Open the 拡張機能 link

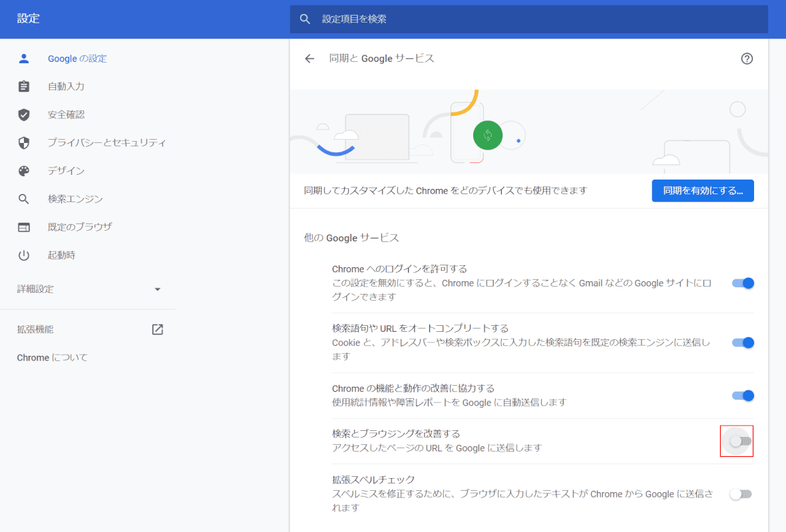[x=35, y=329]
